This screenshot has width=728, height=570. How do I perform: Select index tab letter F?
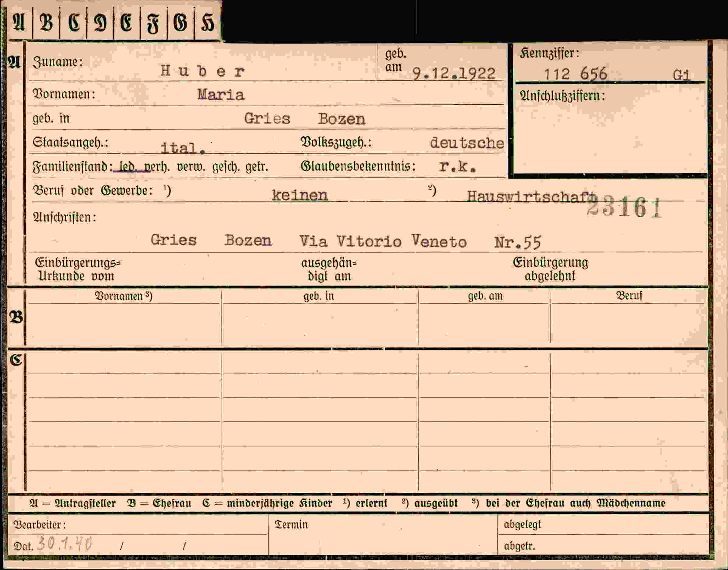153,23
